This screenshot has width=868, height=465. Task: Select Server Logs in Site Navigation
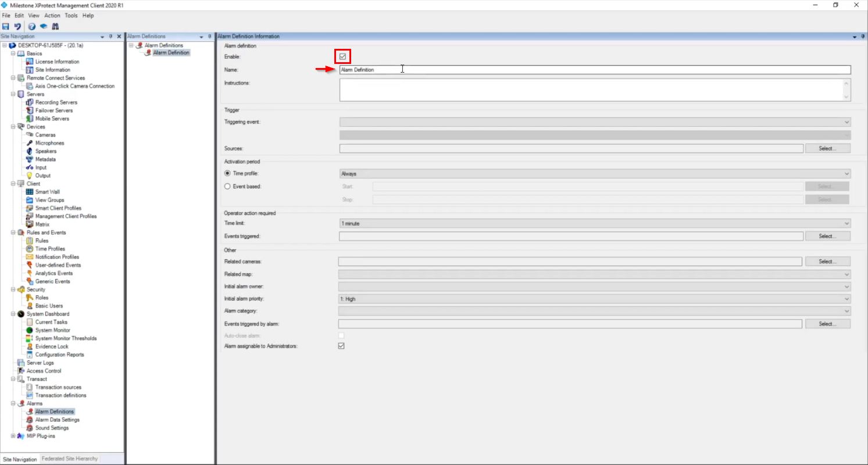coord(40,363)
